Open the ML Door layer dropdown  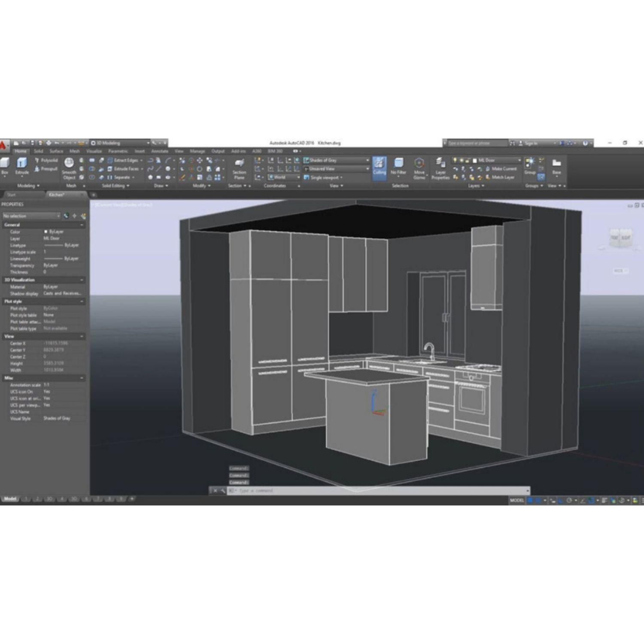498,160
